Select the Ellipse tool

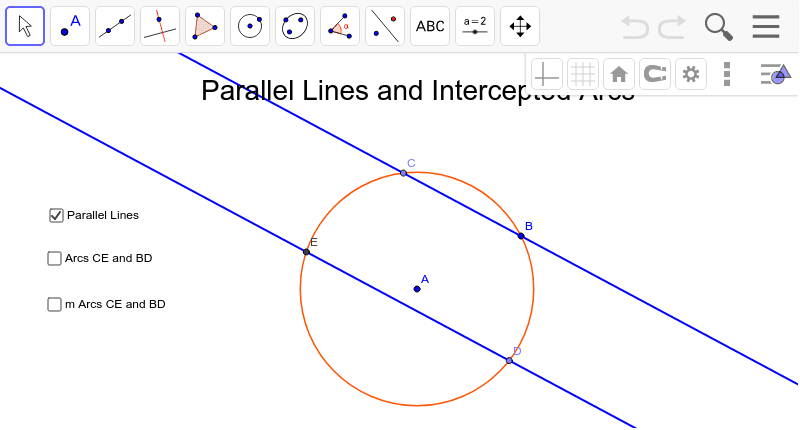tap(295, 26)
